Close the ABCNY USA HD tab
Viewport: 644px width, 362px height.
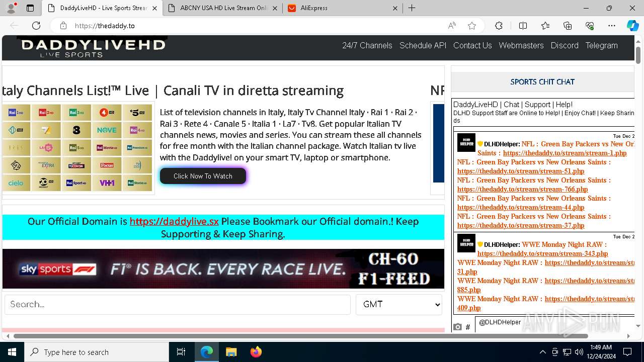[x=275, y=8]
